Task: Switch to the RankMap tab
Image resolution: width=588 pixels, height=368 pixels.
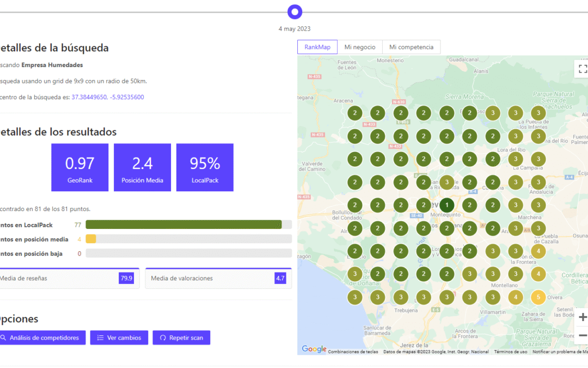Action: pyautogui.click(x=317, y=47)
